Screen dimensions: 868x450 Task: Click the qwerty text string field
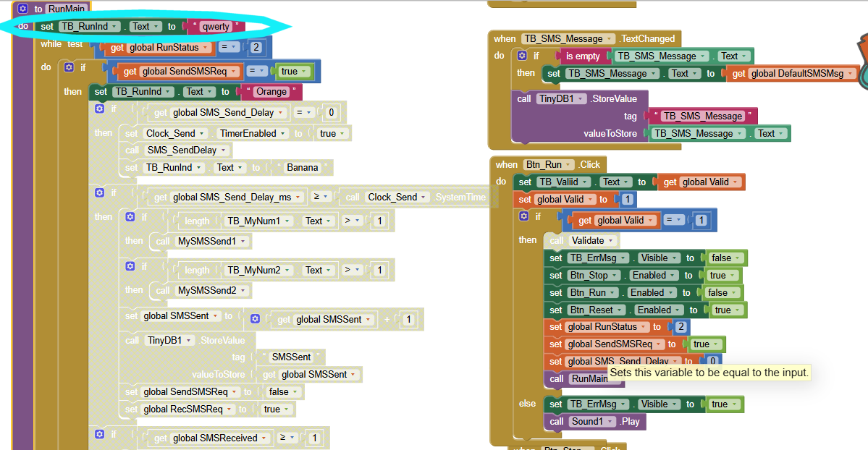click(216, 27)
